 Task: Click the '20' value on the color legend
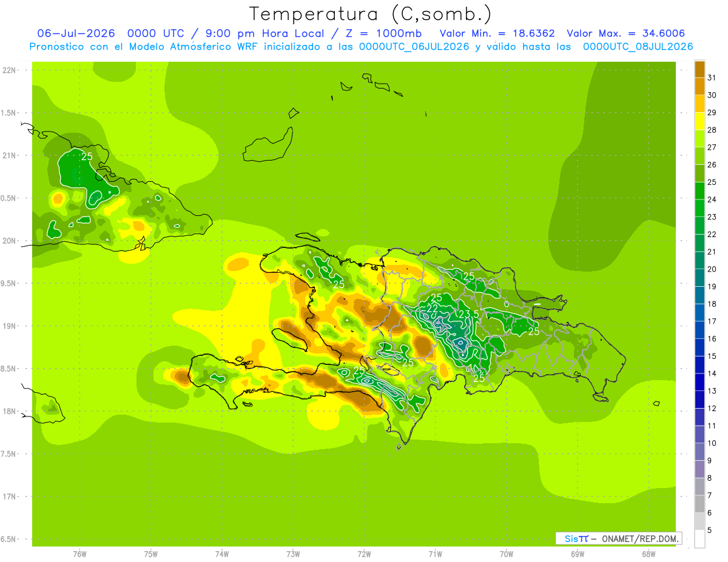click(x=712, y=269)
